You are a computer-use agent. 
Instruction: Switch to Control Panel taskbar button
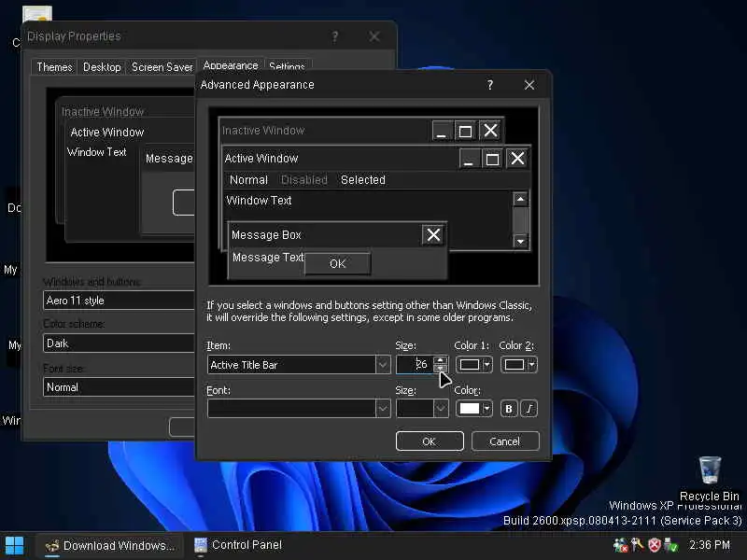[238, 545]
